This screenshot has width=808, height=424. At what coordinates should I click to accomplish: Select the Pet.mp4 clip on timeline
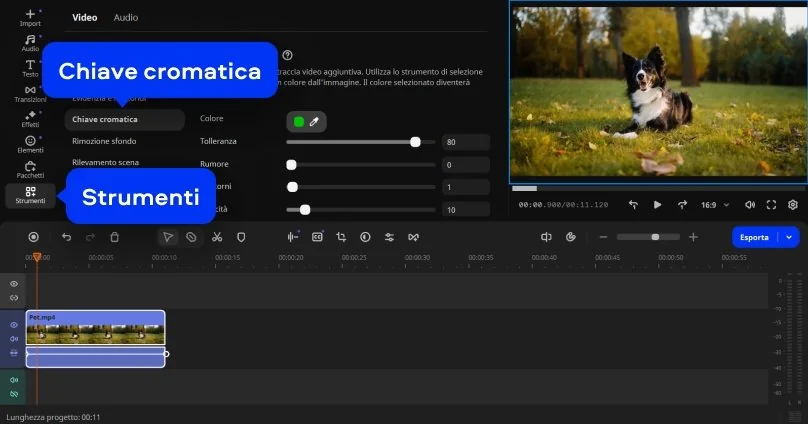(x=95, y=328)
